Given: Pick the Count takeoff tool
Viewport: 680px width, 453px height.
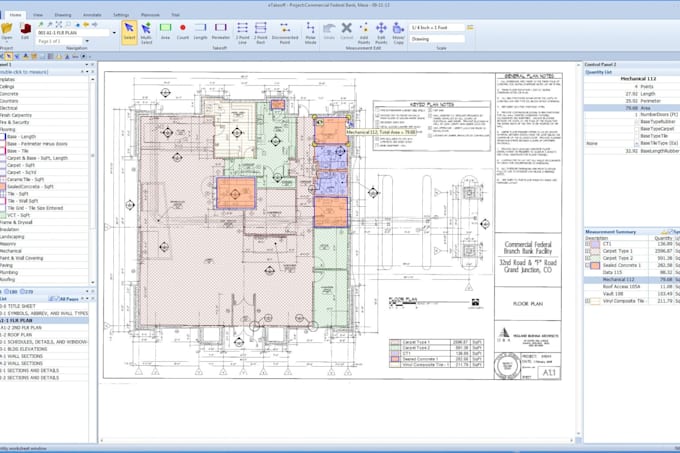Looking at the screenshot, I should [x=183, y=32].
